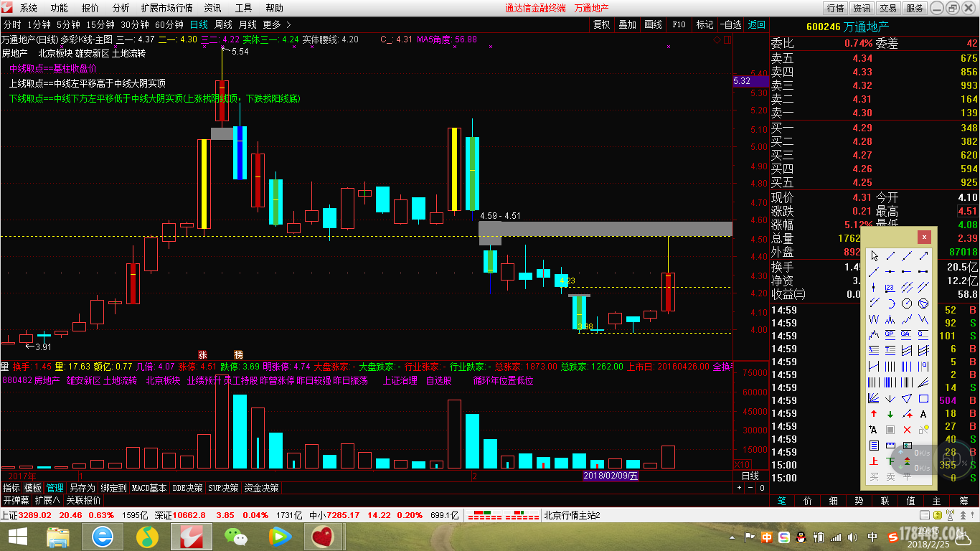Image resolution: width=980 pixels, height=551 pixels.
Task: Select the circle drawing tool in palette
Action: pyautogui.click(x=907, y=303)
